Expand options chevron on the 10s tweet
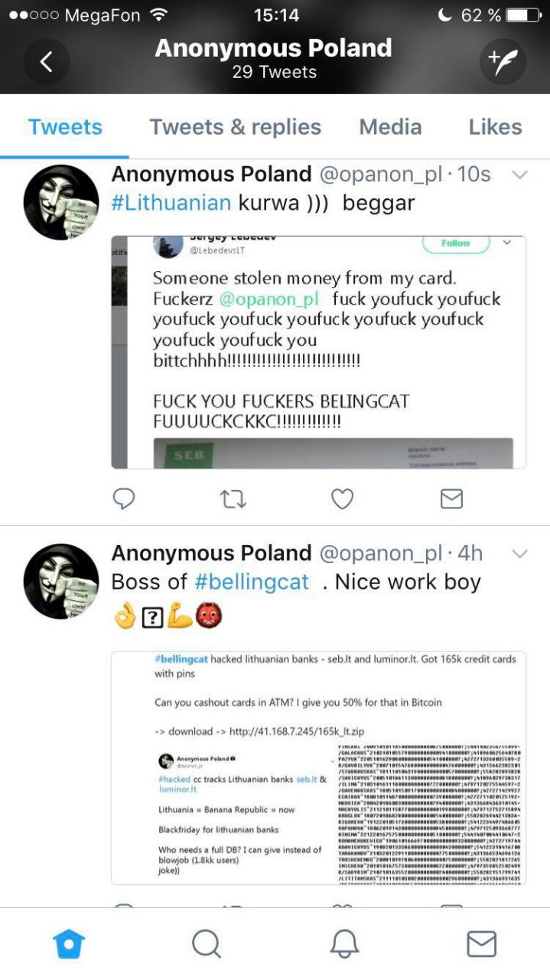Screen dimensions: 550x980 (x=519, y=175)
